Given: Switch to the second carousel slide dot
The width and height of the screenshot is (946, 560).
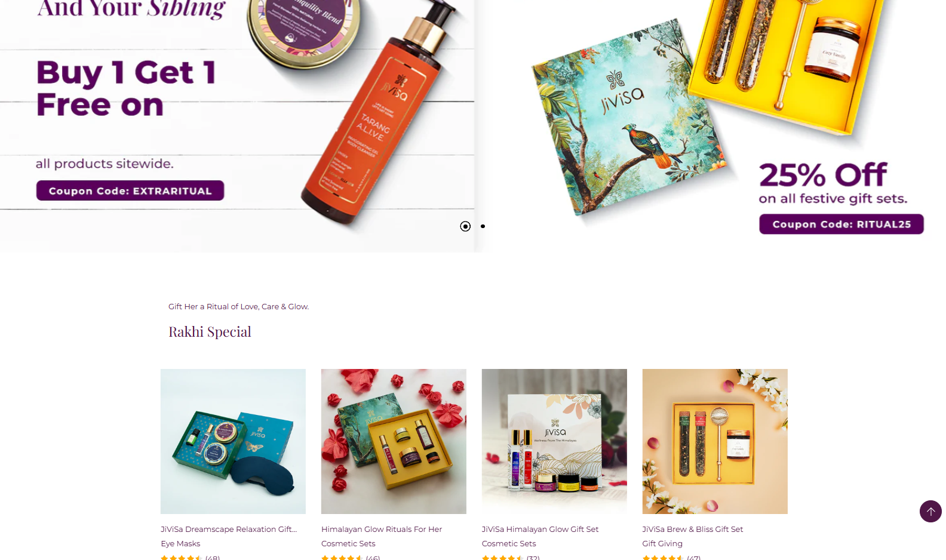Looking at the screenshot, I should pyautogui.click(x=483, y=226).
